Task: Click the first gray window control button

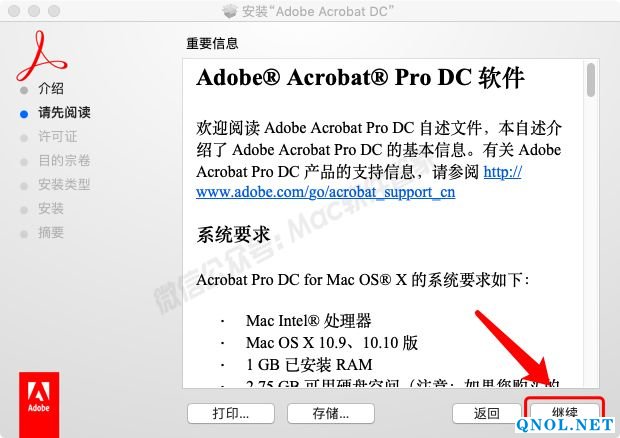Action: coord(14,11)
